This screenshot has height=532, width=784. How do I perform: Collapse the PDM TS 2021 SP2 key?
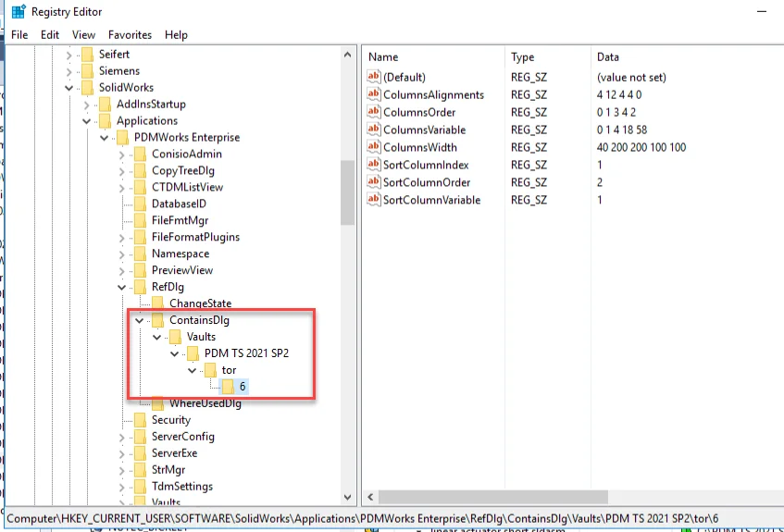(175, 353)
